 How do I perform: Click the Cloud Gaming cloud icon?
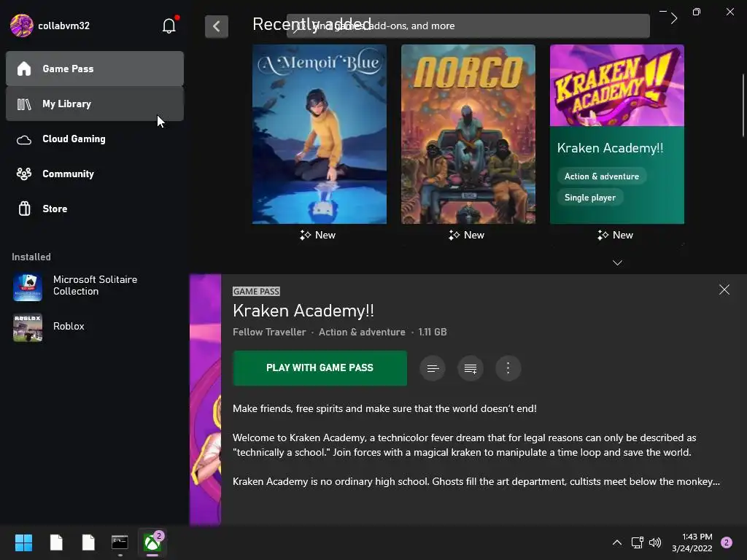pyautogui.click(x=24, y=140)
